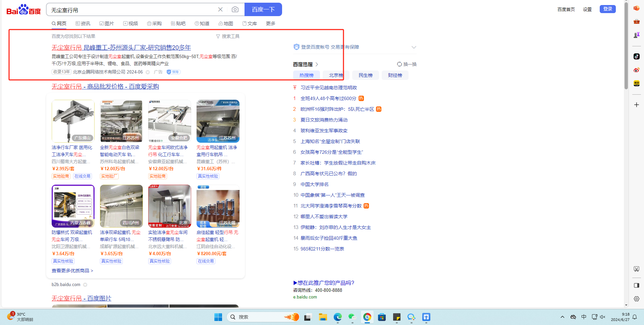The height and width of the screenshot is (325, 644).
Task: Click the camera image search icon
Action: click(235, 9)
